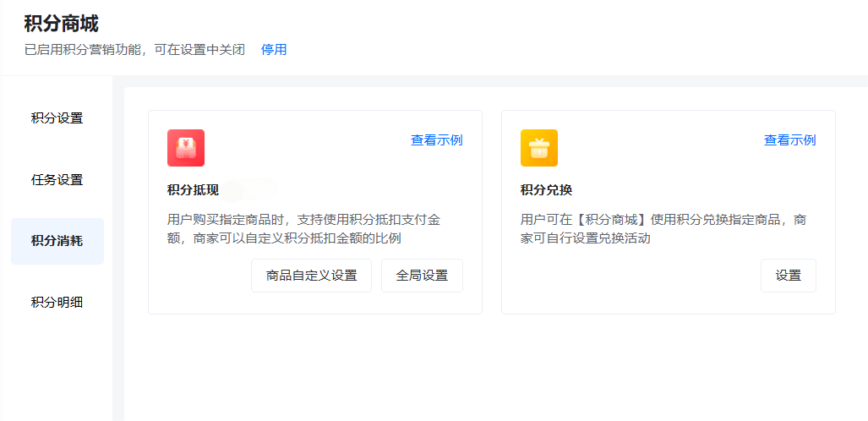Click the 积分抵现 card title
The image size is (868, 421).
point(194,190)
